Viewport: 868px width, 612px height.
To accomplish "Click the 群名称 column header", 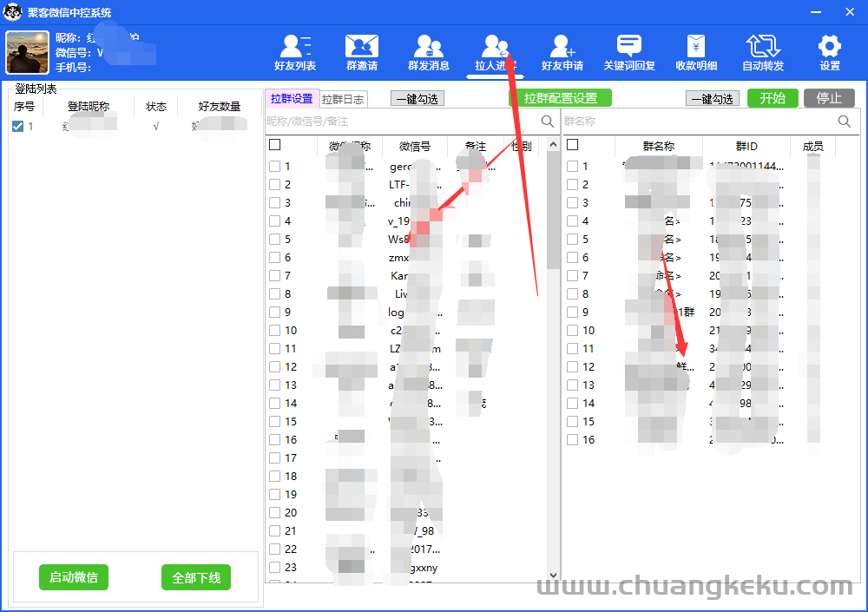I will pyautogui.click(x=658, y=146).
